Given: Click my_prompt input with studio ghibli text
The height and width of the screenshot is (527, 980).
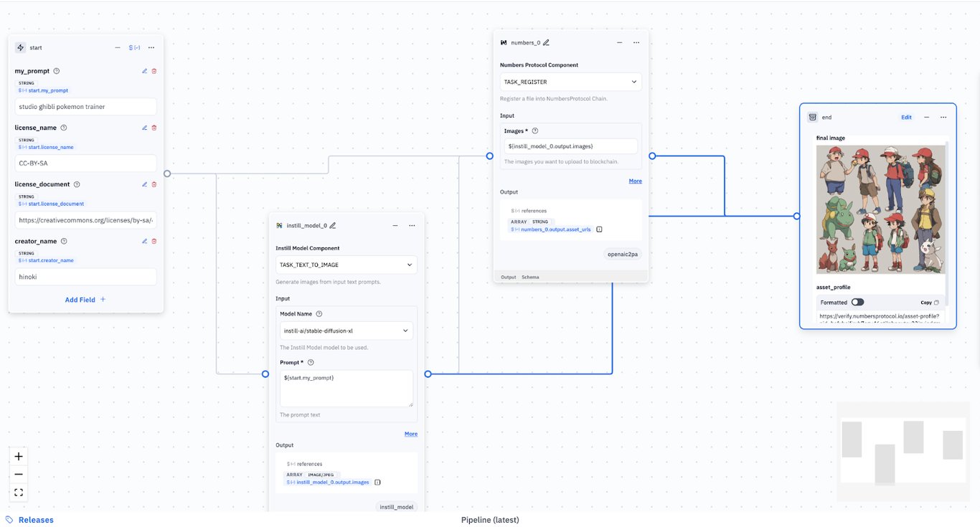Looking at the screenshot, I should pos(85,107).
